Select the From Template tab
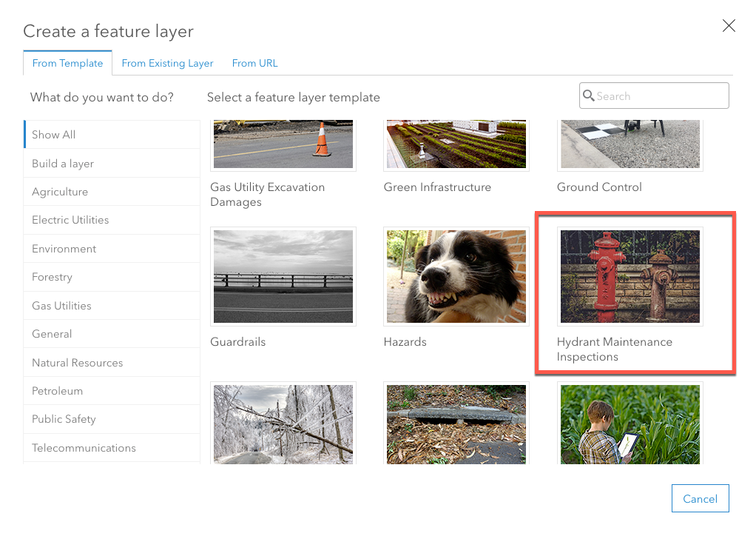The image size is (756, 539). tap(67, 63)
